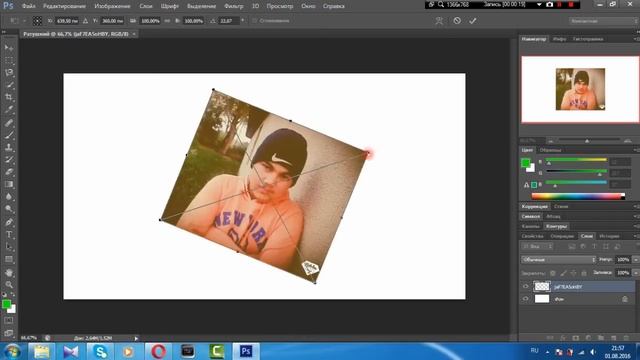The width and height of the screenshot is (640, 360).
Task: Toggle visibility of the white background layer
Action: (x=526, y=299)
